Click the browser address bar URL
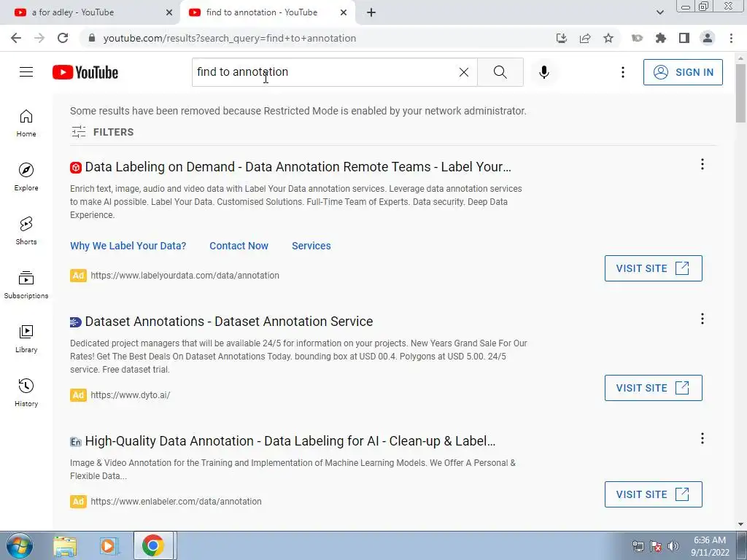747x560 pixels. click(x=230, y=38)
